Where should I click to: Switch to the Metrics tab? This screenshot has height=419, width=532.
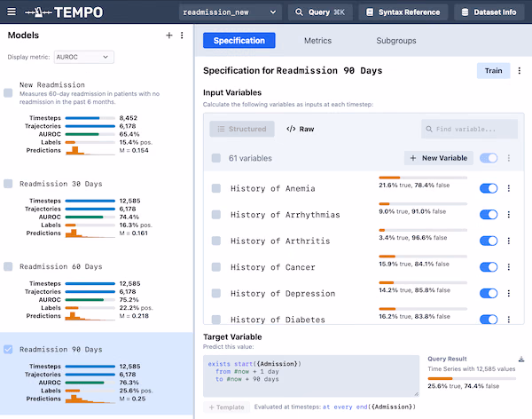point(317,41)
